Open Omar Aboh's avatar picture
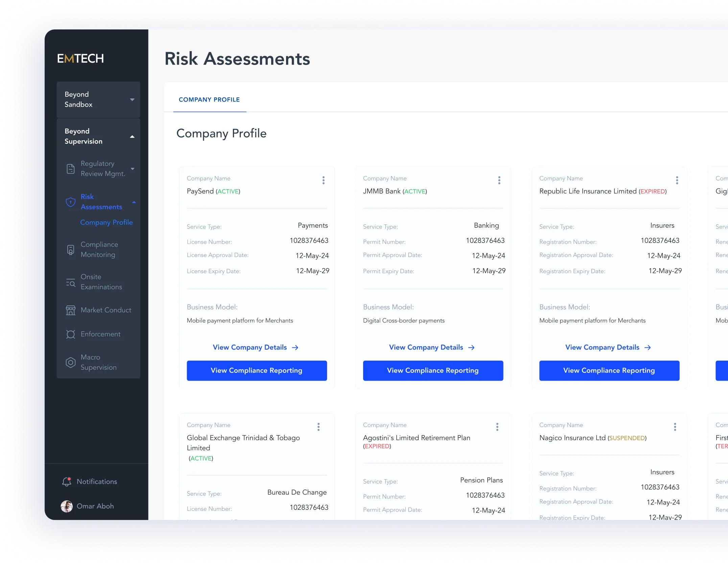The image size is (728, 564). click(67, 506)
